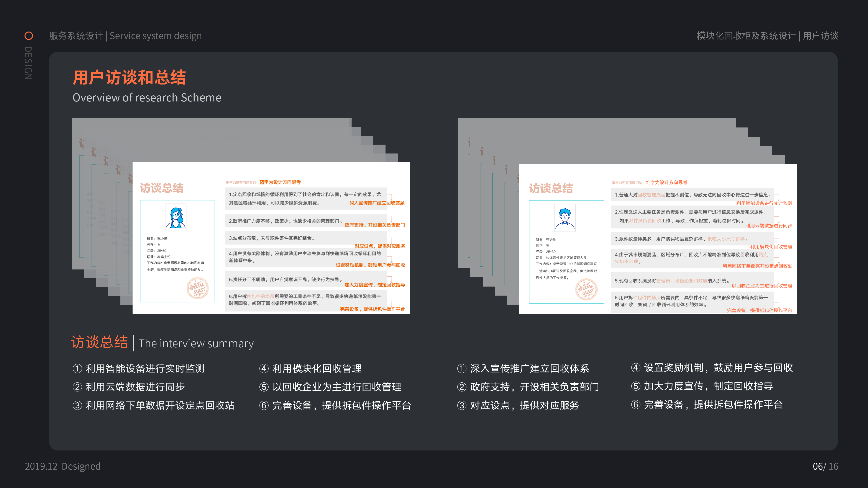
Task: Click the page number 06/16
Action: pyautogui.click(x=825, y=466)
